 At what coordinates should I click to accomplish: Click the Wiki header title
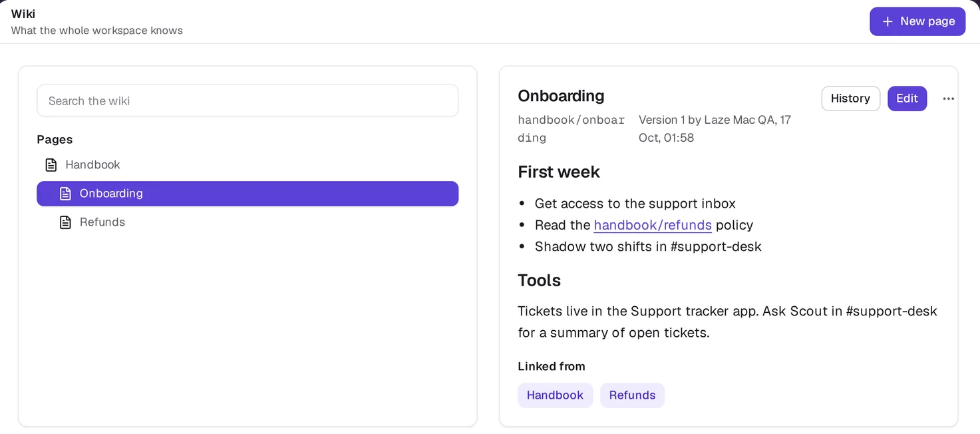(23, 14)
